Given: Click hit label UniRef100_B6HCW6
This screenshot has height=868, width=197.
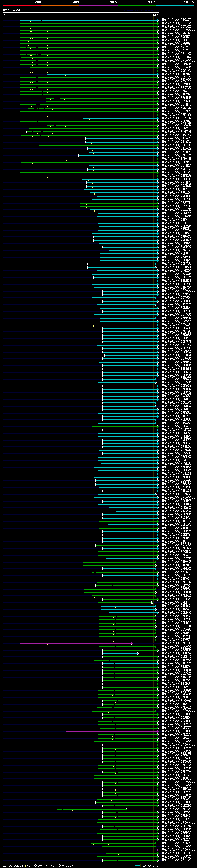Looking at the screenshot, I should coord(177,375).
